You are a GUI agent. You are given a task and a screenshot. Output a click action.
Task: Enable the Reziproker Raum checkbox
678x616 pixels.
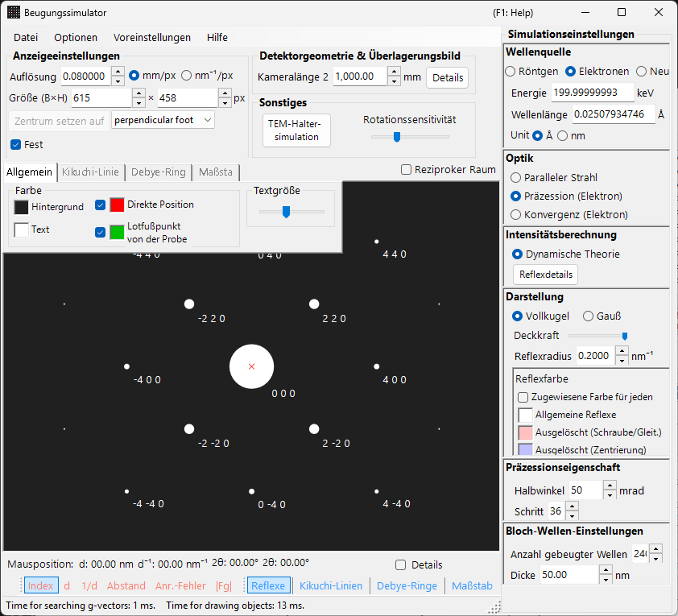click(x=406, y=169)
